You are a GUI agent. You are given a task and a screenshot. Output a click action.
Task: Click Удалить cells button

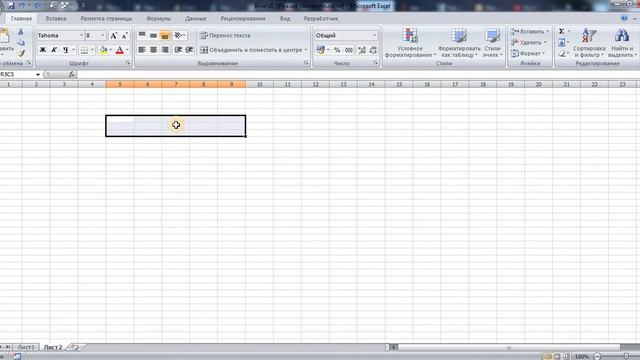click(529, 42)
